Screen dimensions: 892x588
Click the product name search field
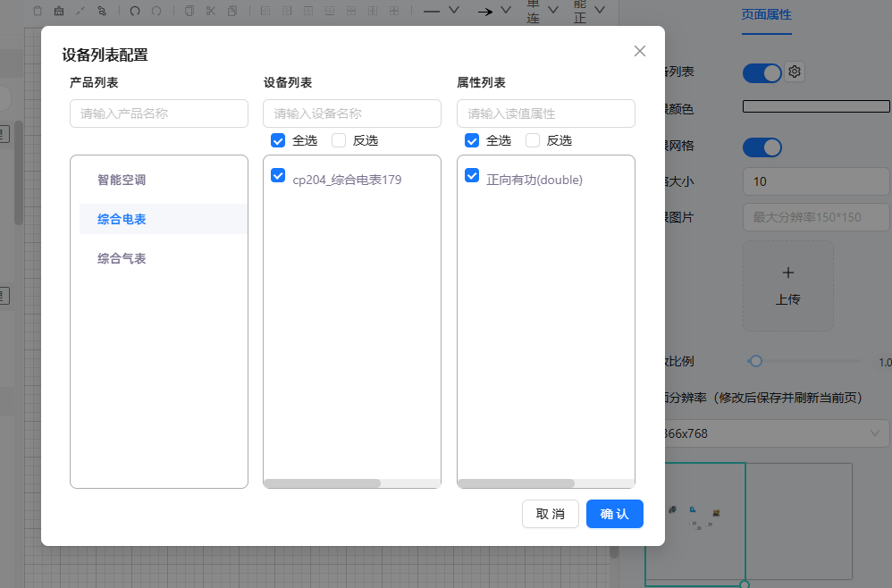(159, 113)
